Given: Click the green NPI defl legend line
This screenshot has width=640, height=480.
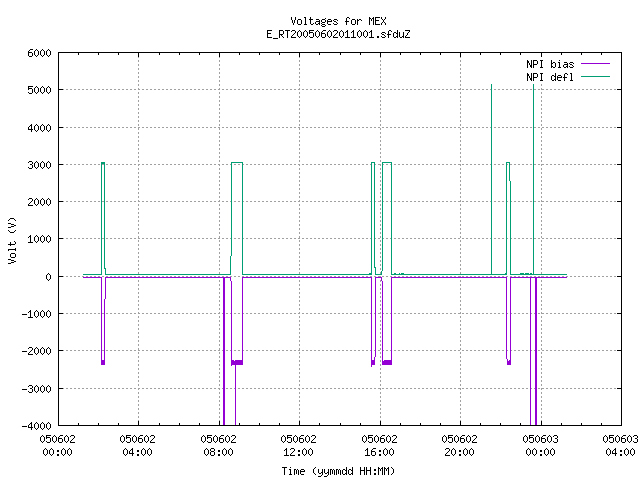Looking at the screenshot, I should (x=595, y=77).
